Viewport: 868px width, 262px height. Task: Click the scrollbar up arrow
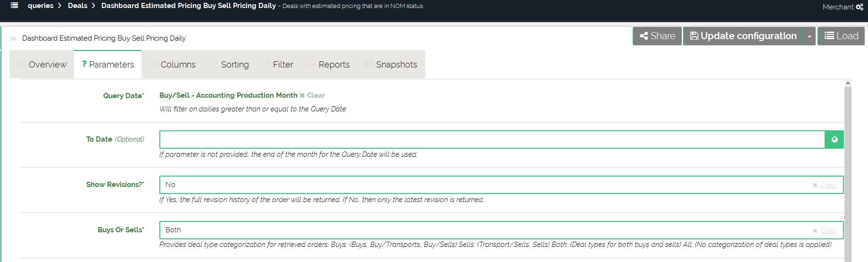[x=848, y=83]
